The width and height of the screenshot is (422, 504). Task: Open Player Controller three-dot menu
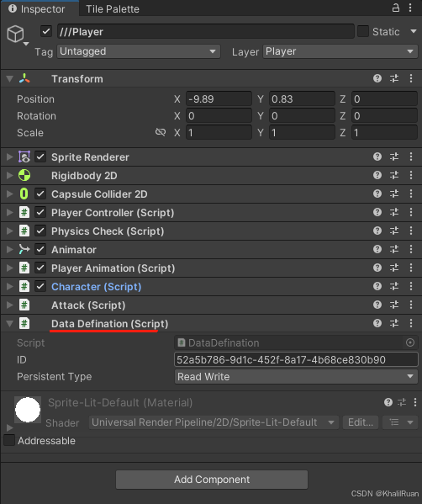click(411, 213)
